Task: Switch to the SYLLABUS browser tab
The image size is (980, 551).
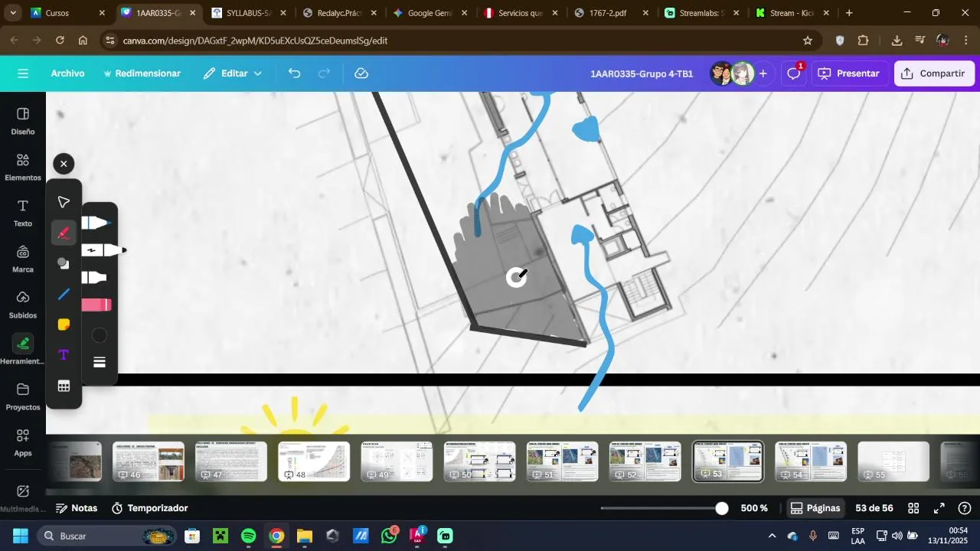Action: click(x=249, y=13)
